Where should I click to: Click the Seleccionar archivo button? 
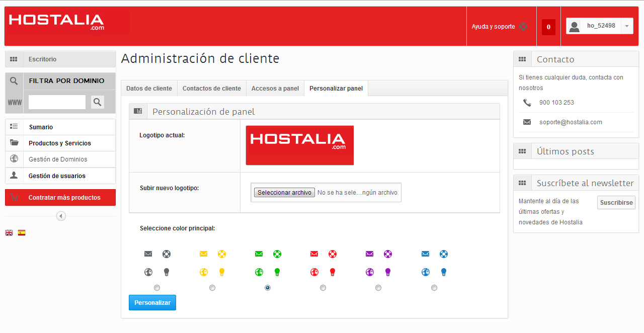click(x=284, y=193)
